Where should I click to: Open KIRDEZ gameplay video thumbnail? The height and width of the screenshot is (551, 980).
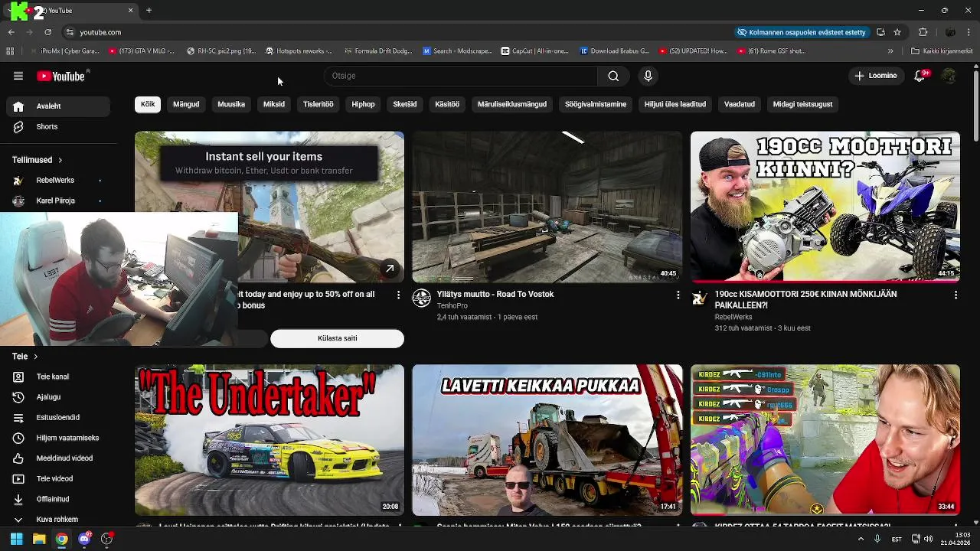pos(825,439)
